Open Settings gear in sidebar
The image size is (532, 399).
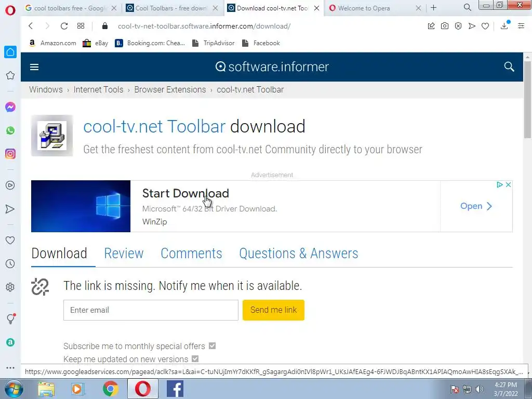click(x=10, y=287)
